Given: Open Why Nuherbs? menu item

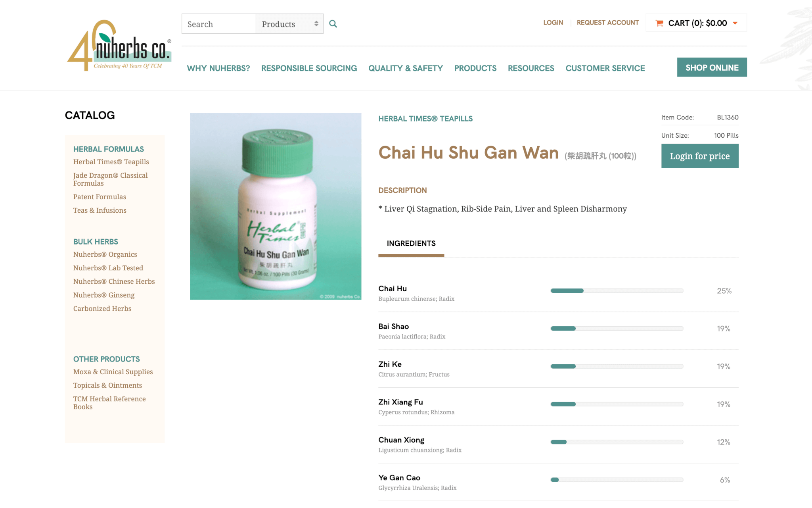Looking at the screenshot, I should tap(218, 68).
